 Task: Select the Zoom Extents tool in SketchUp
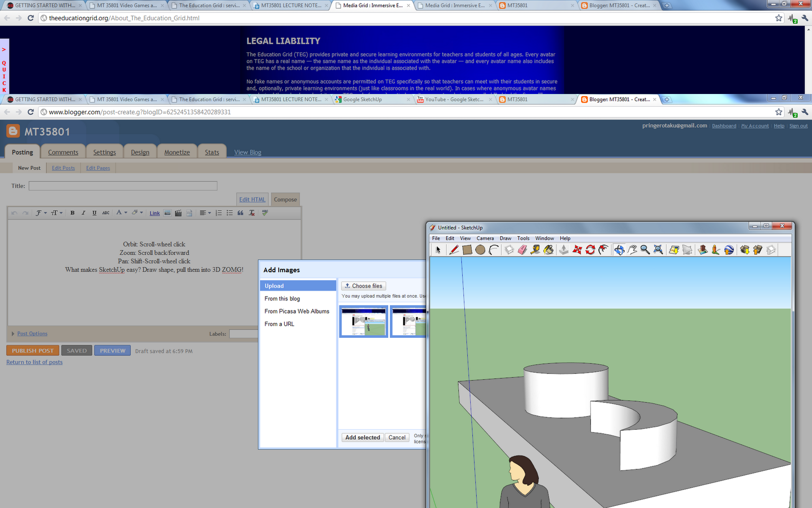point(658,249)
